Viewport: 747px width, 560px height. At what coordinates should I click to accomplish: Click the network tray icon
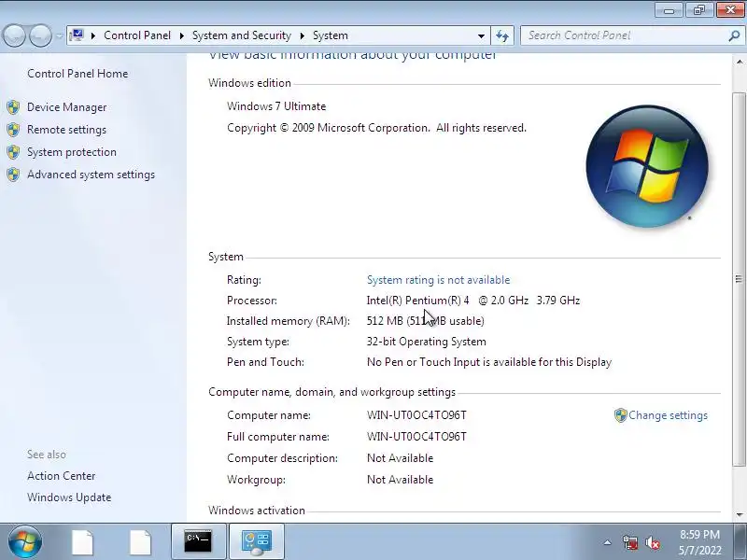coord(630,542)
